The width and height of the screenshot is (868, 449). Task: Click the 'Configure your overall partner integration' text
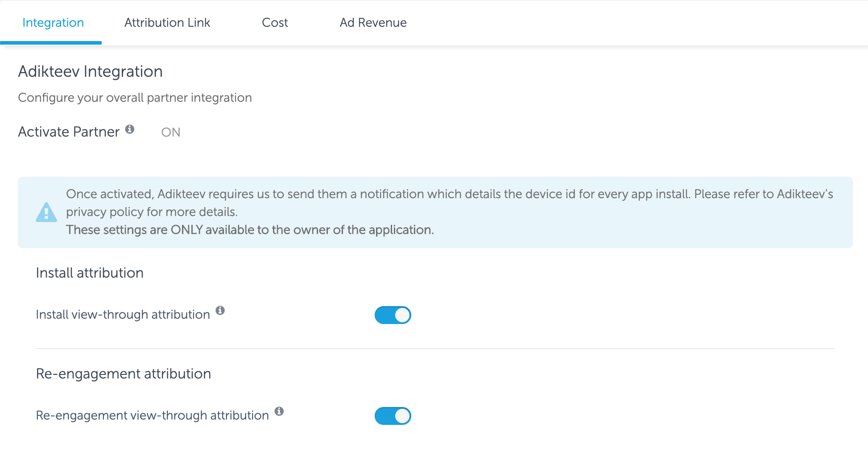tap(135, 98)
